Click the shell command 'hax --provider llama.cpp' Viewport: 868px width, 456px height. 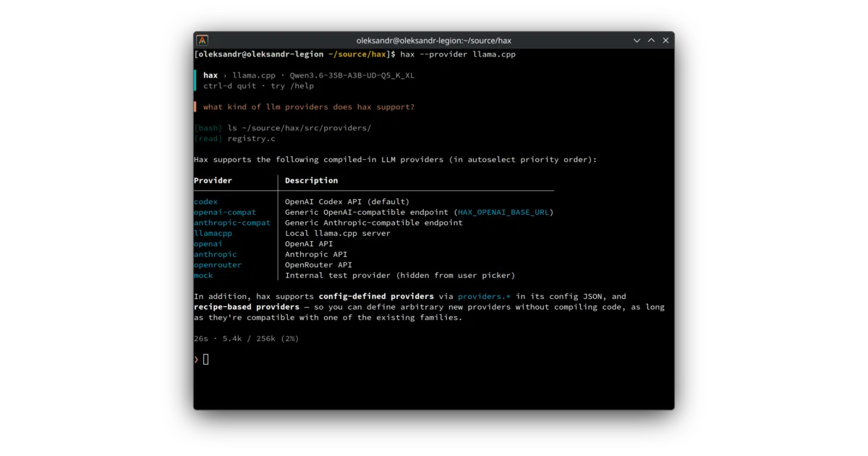pyautogui.click(x=458, y=54)
